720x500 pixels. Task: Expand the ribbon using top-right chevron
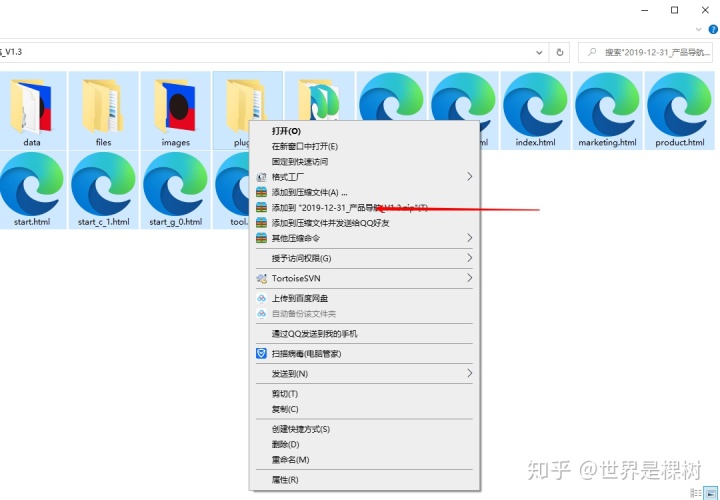(x=698, y=29)
